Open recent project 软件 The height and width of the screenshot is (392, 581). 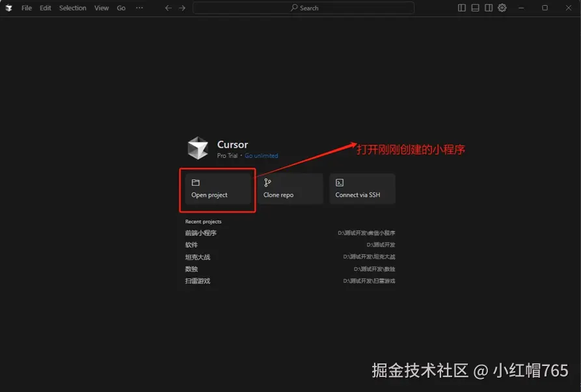tap(290, 244)
